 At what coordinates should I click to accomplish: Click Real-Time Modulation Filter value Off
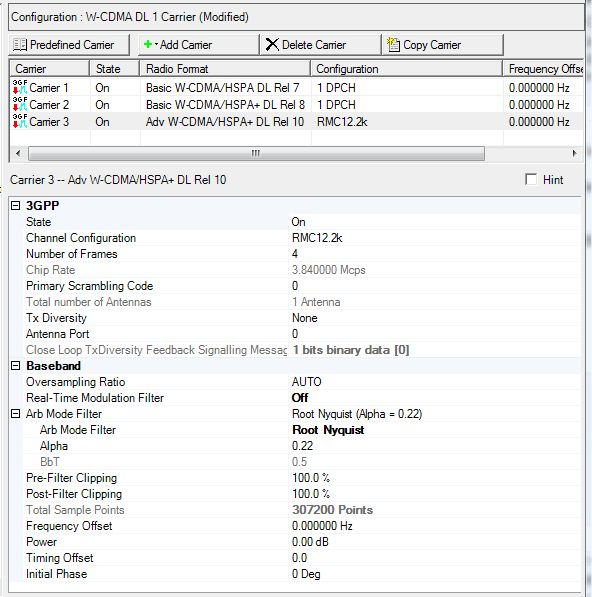coord(300,398)
